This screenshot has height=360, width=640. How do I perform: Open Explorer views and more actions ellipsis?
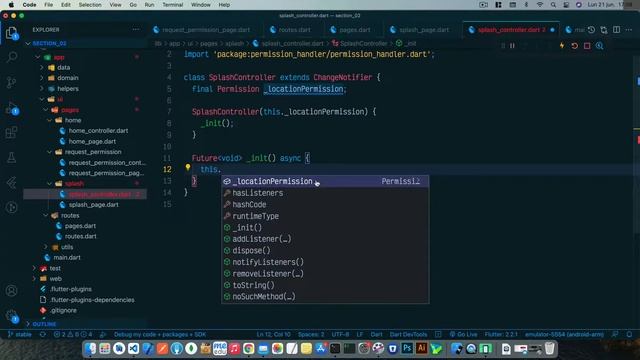point(136,29)
